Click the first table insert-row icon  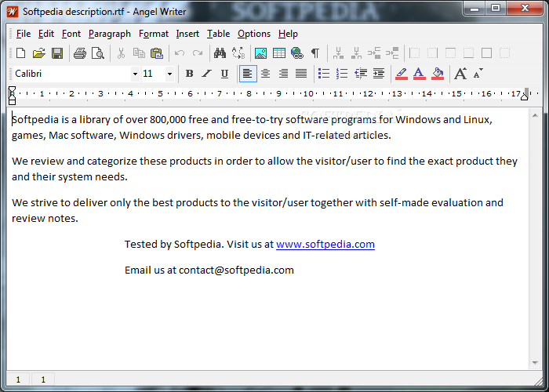point(338,53)
